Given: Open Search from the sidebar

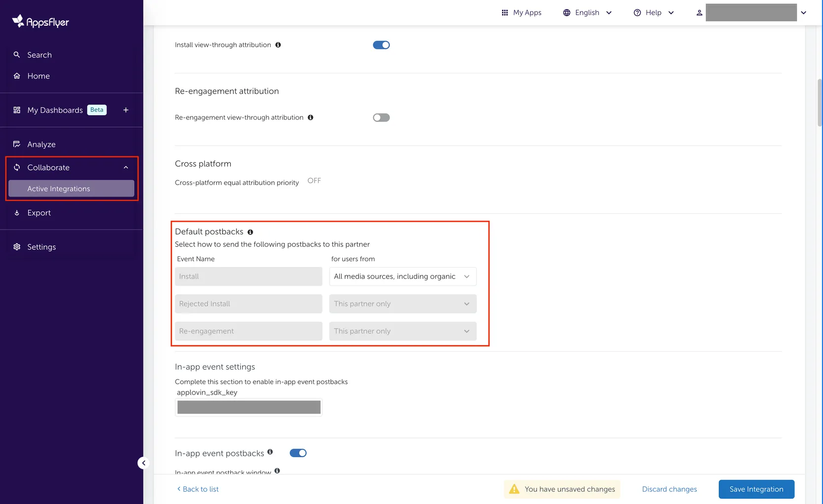Looking at the screenshot, I should (38, 55).
